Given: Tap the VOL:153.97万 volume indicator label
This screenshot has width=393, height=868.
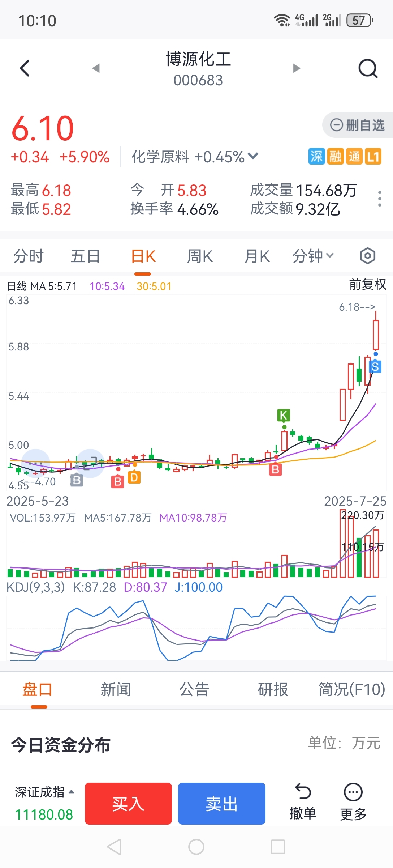Looking at the screenshot, I should click(43, 518).
